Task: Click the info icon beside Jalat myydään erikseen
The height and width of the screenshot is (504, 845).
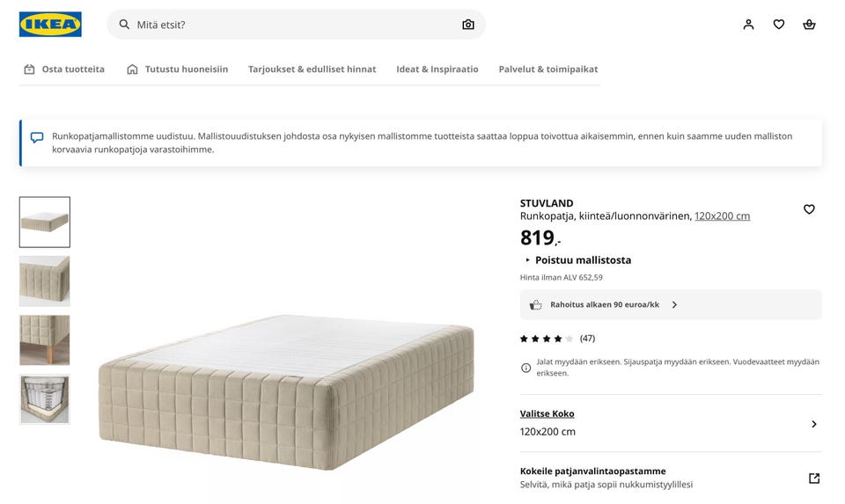Action: [x=526, y=368]
